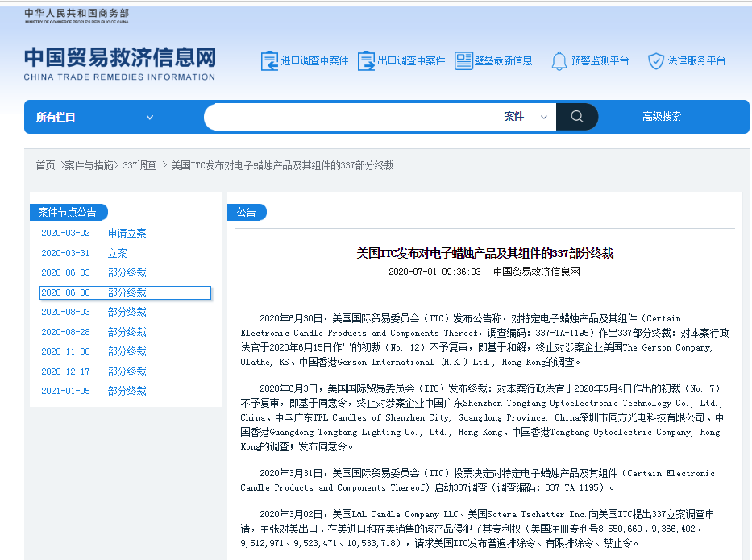Viewport: 752px width, 560px height.
Task: Click the China Trade Remedies site logo
Action: coord(120,64)
